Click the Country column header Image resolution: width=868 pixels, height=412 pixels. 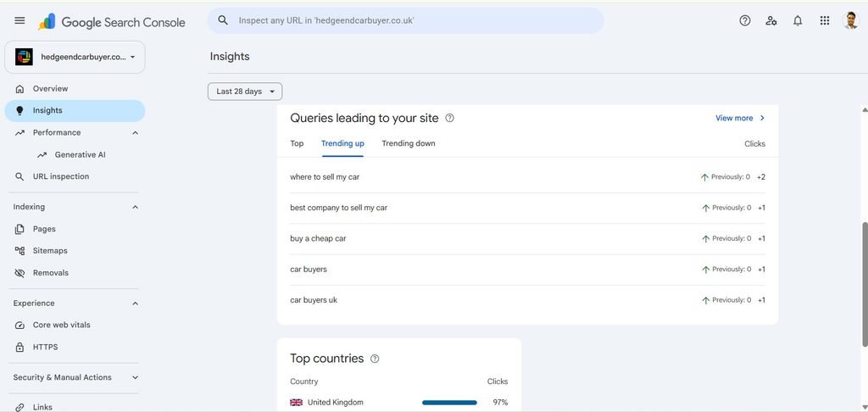pyautogui.click(x=304, y=381)
